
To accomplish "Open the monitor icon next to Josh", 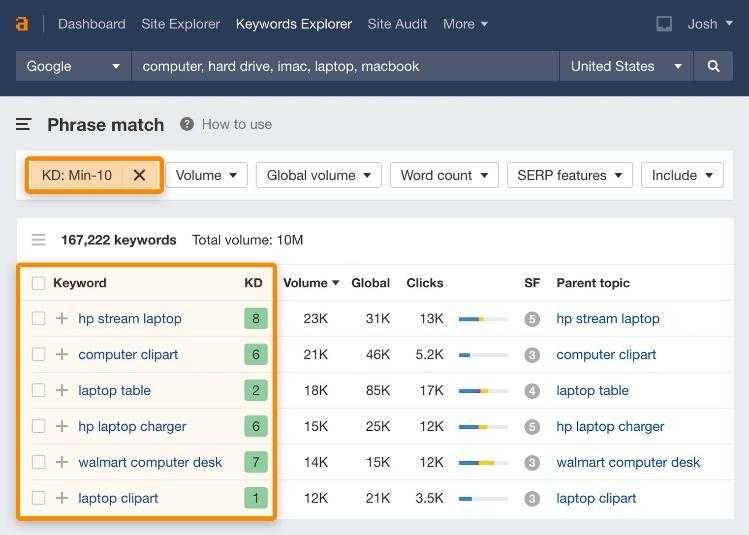I will (x=664, y=23).
